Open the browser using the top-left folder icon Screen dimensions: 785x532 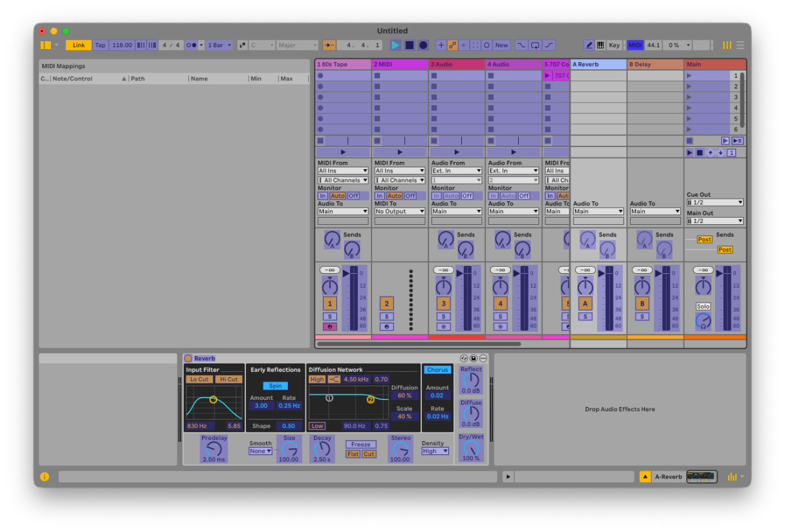[x=45, y=45]
